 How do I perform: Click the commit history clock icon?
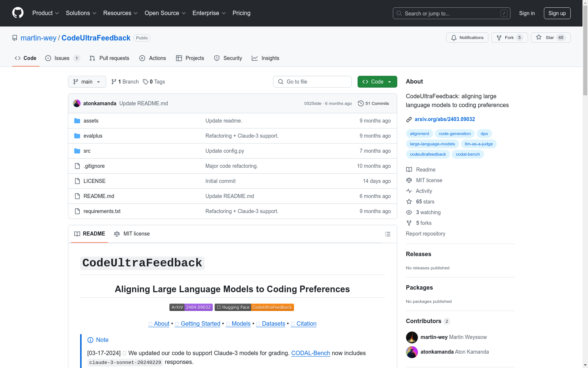(x=361, y=103)
